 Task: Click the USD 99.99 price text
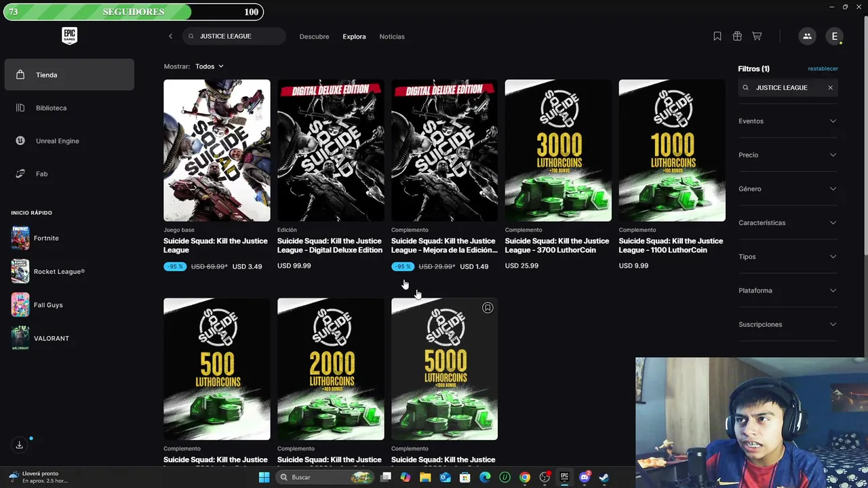tap(294, 266)
